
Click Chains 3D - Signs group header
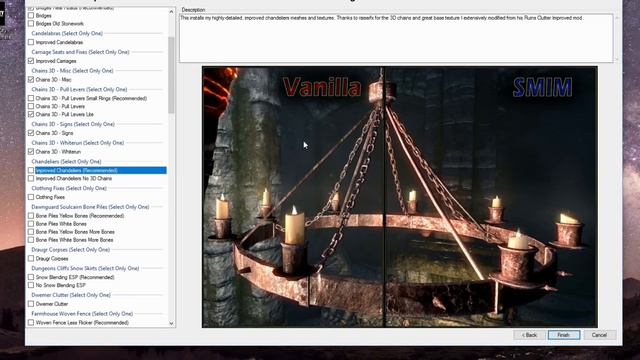(x=73, y=124)
